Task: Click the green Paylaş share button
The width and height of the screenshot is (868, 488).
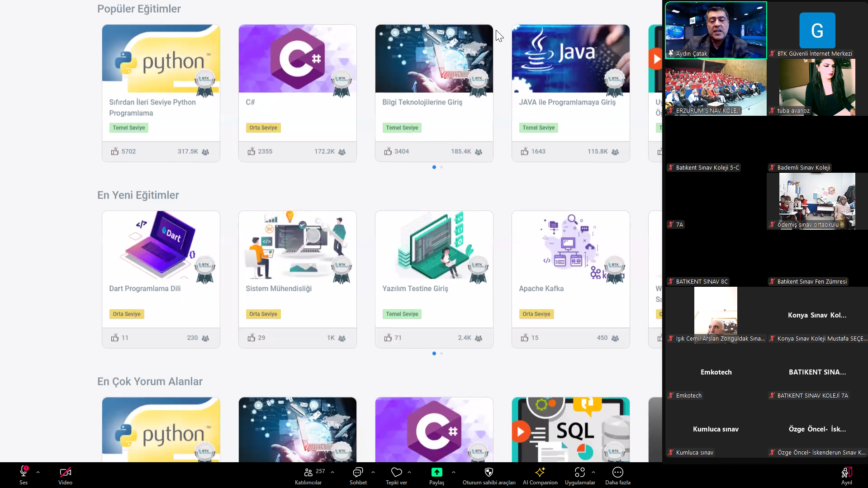Action: pos(436,475)
